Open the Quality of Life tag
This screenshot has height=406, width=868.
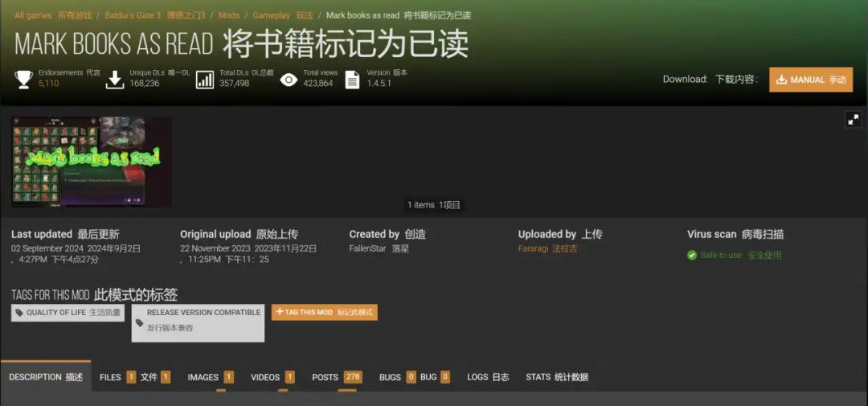point(68,313)
